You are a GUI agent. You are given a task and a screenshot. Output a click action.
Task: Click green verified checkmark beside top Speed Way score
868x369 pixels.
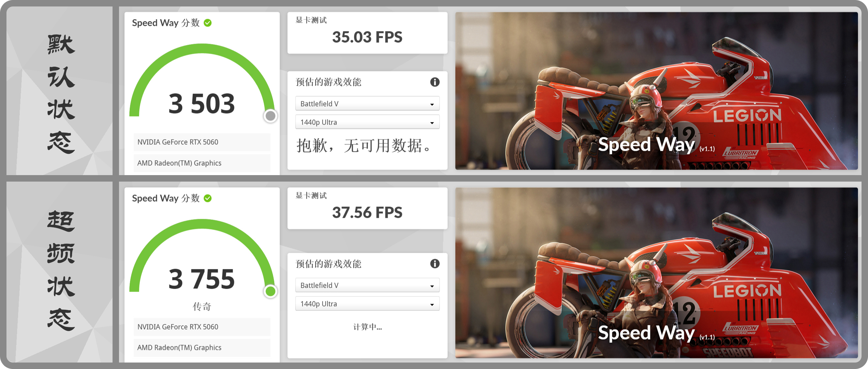point(208,23)
